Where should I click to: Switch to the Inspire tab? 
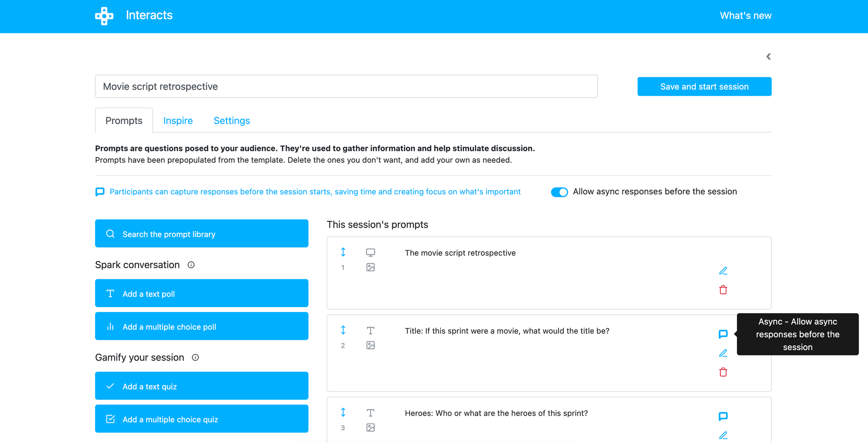tap(178, 121)
